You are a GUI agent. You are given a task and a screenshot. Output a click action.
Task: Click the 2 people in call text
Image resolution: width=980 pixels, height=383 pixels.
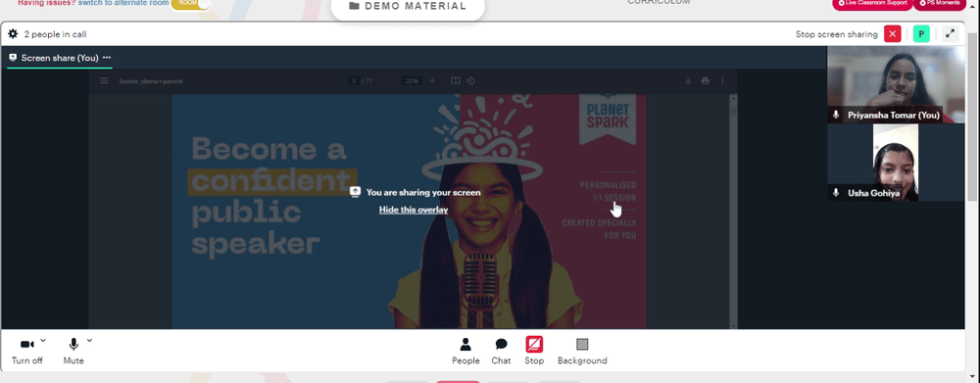pyautogui.click(x=55, y=34)
